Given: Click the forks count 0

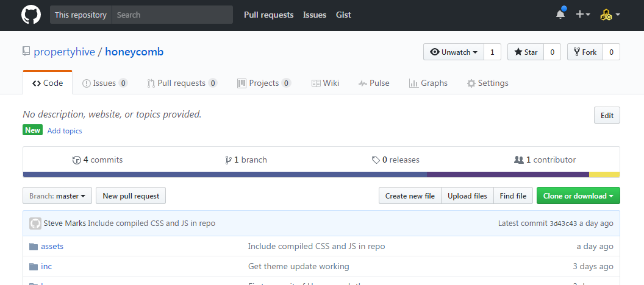Looking at the screenshot, I should (612, 52).
